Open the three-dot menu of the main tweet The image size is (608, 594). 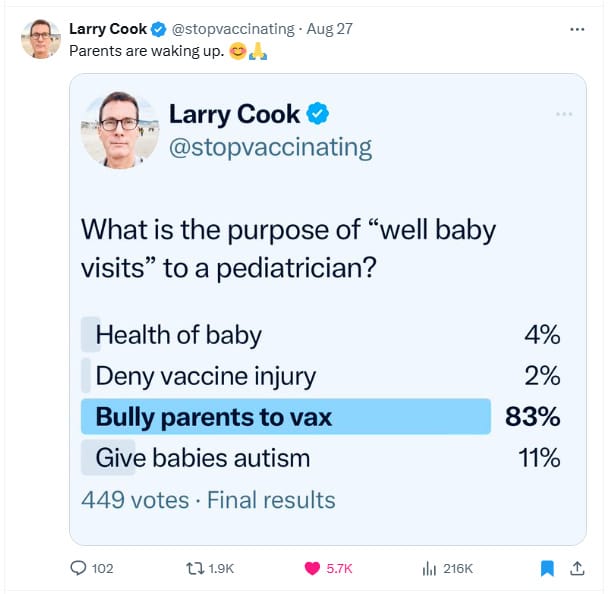click(x=577, y=29)
